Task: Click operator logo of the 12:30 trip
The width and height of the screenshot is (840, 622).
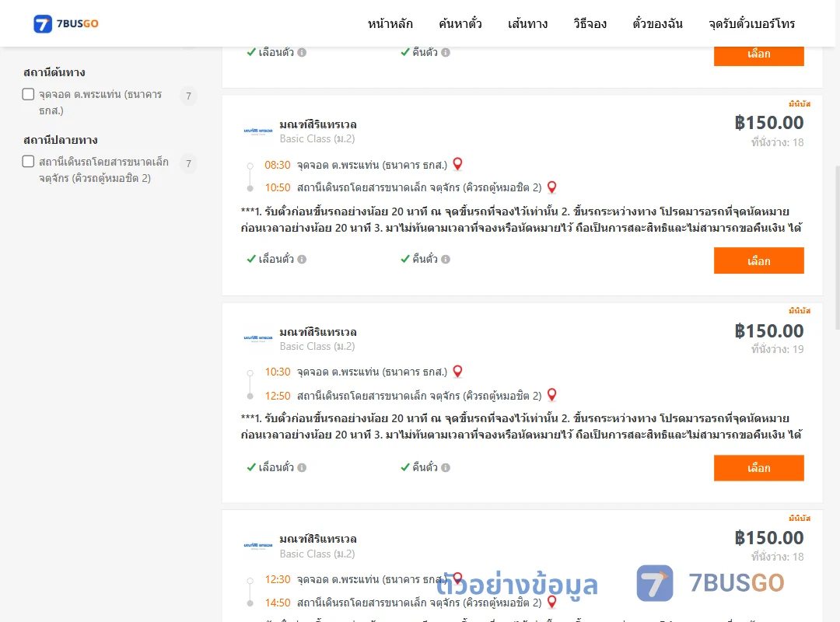Action: [258, 545]
